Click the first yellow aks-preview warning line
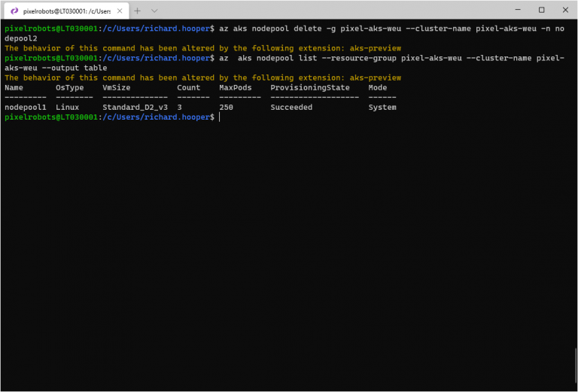The width and height of the screenshot is (578, 392). pyautogui.click(x=202, y=48)
